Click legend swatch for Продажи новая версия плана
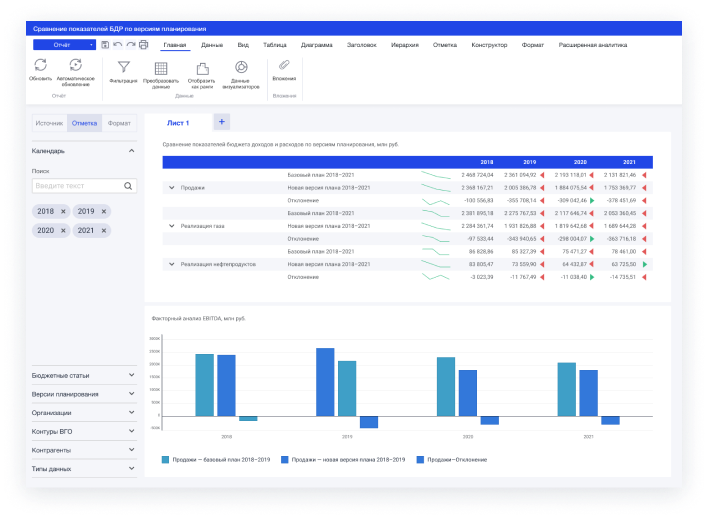708x519 pixels. pos(284,460)
